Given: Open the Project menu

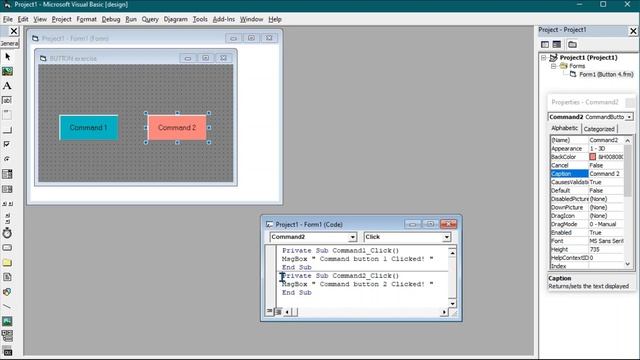Looking at the screenshot, I should [x=61, y=19].
